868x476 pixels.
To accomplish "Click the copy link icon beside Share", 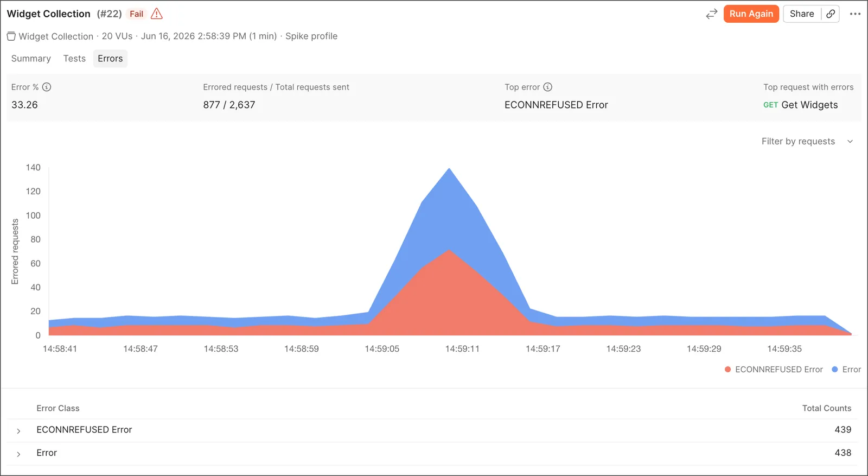I will pyautogui.click(x=831, y=14).
